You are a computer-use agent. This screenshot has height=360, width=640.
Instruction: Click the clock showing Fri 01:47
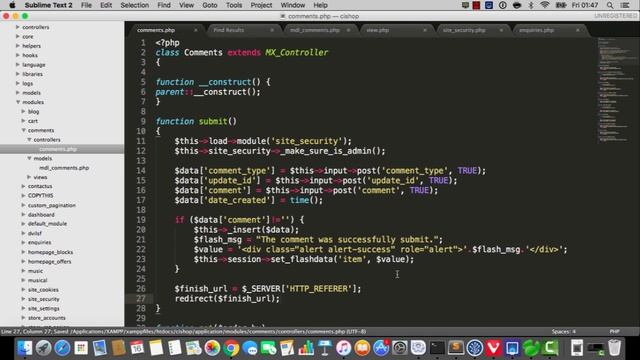(585, 5)
